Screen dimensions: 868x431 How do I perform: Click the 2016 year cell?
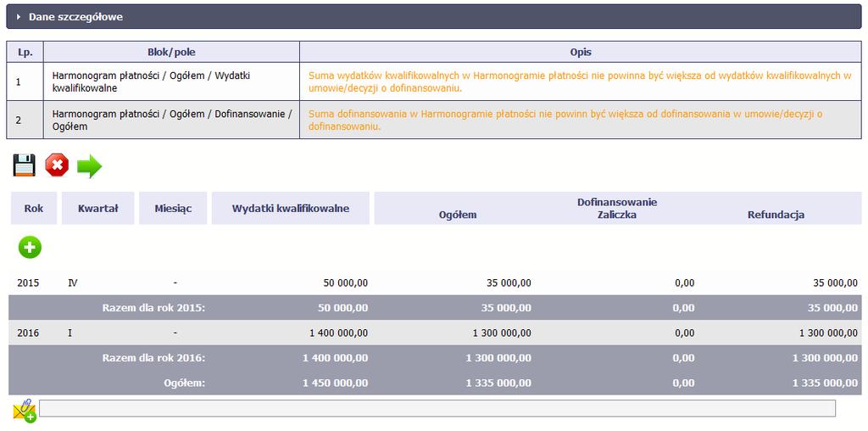[x=28, y=333]
